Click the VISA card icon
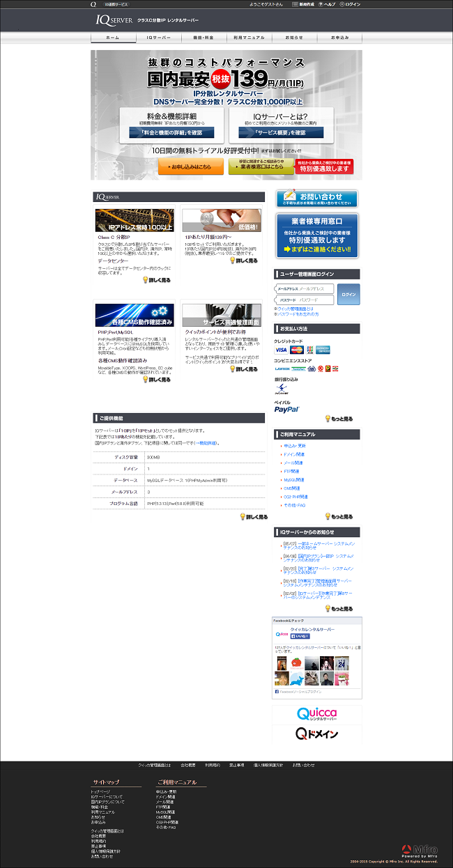Viewport: 453px width, 868px height. [x=281, y=350]
